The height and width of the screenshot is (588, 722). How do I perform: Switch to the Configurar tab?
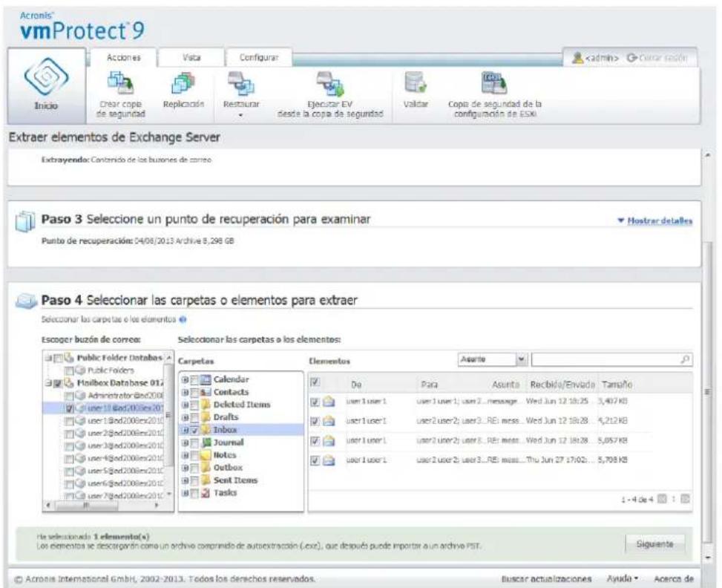coord(259,58)
